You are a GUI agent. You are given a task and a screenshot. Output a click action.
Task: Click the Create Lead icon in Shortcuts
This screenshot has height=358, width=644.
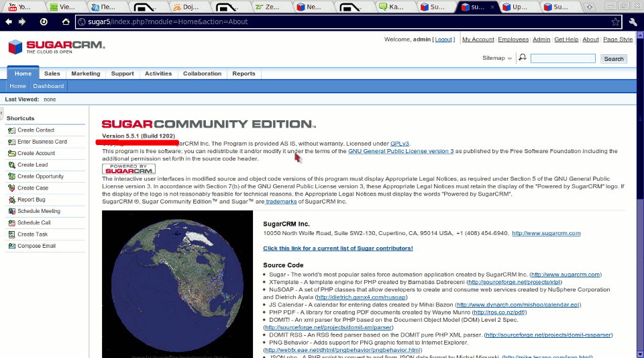pyautogui.click(x=12, y=165)
